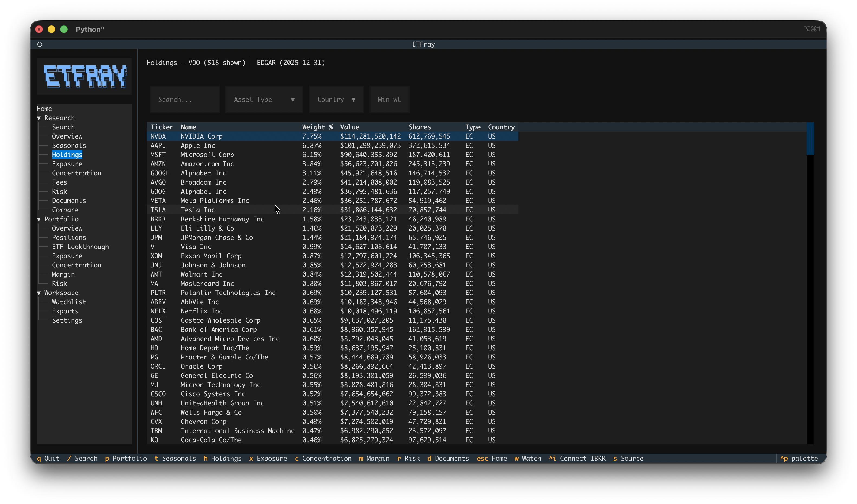The image size is (857, 504).
Task: Click m Margin in the footer
Action: pyautogui.click(x=374, y=459)
